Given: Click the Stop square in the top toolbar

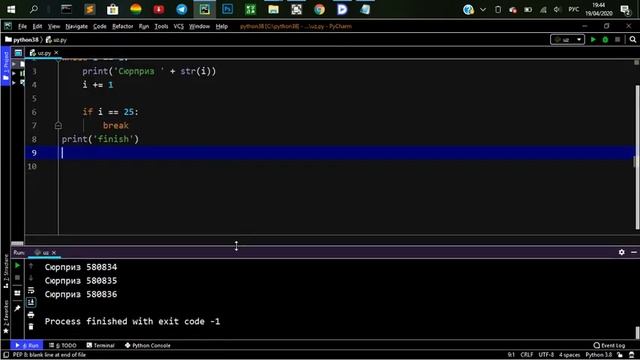Looking at the screenshot, I should coord(618,40).
